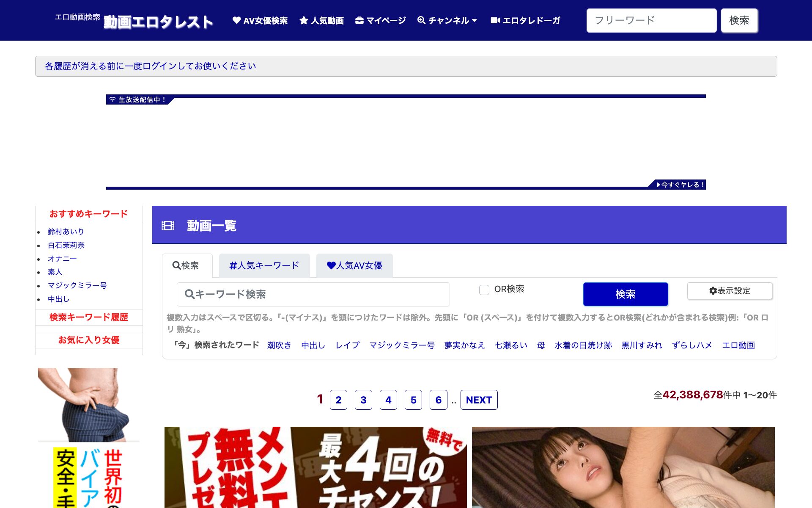Go to page 2
Viewport: 812px width, 508px height.
[338, 400]
